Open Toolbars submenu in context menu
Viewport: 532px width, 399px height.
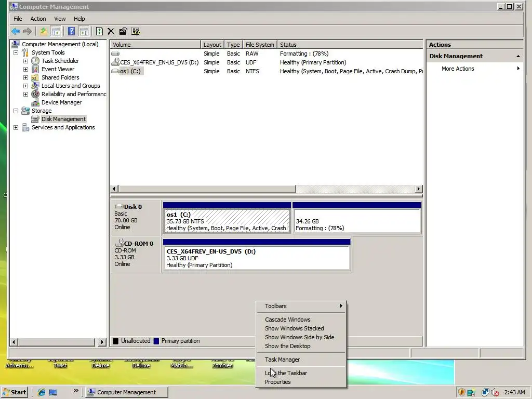[301, 306]
